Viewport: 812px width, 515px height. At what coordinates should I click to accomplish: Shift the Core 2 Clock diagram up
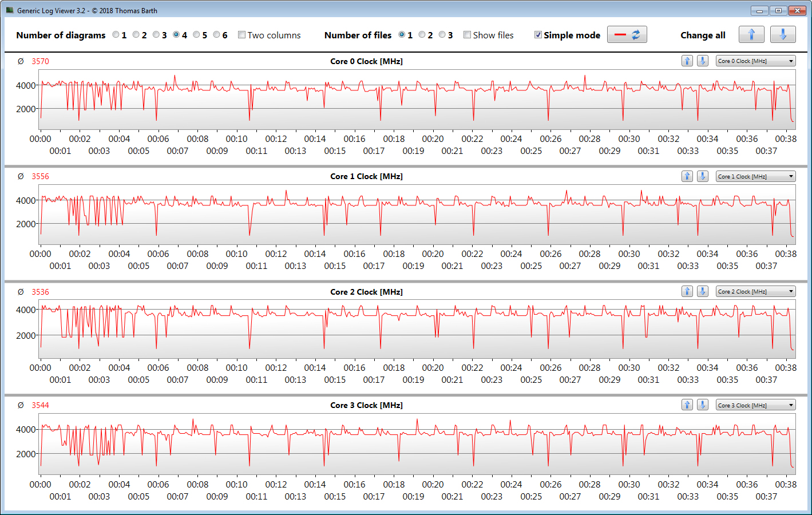[x=687, y=291]
